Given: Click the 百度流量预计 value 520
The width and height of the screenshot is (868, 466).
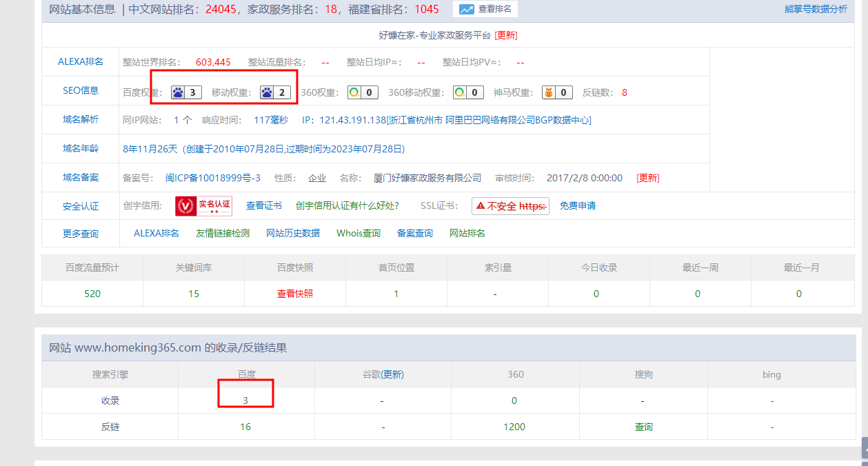Looking at the screenshot, I should coord(92,294).
